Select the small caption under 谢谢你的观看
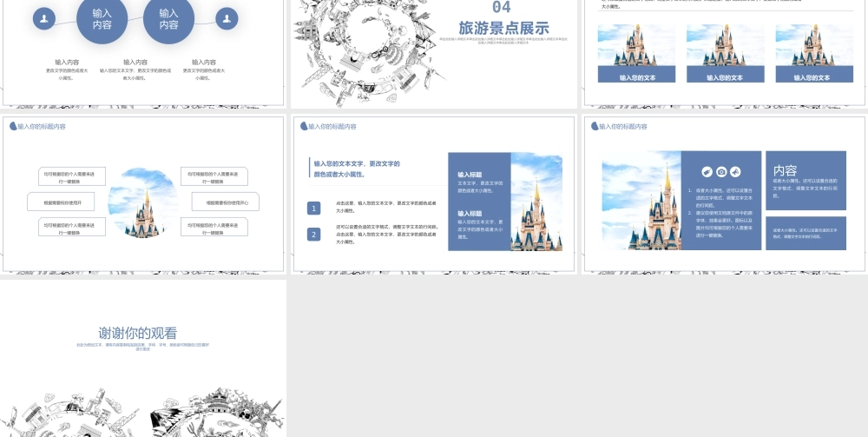 (x=143, y=348)
